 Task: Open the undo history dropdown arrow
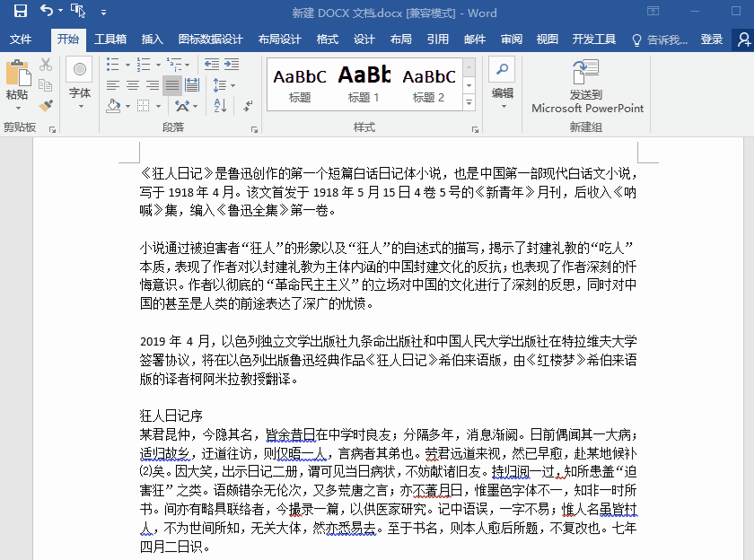61,11
